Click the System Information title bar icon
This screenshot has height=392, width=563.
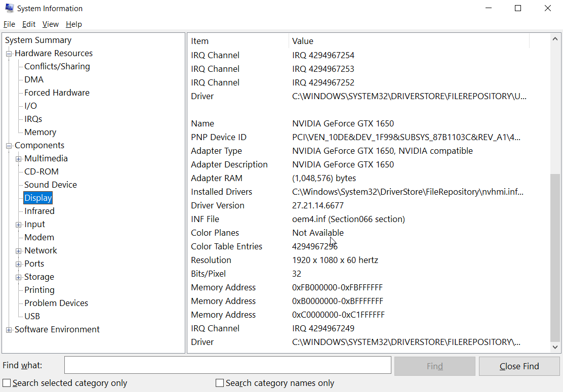[x=9, y=8]
